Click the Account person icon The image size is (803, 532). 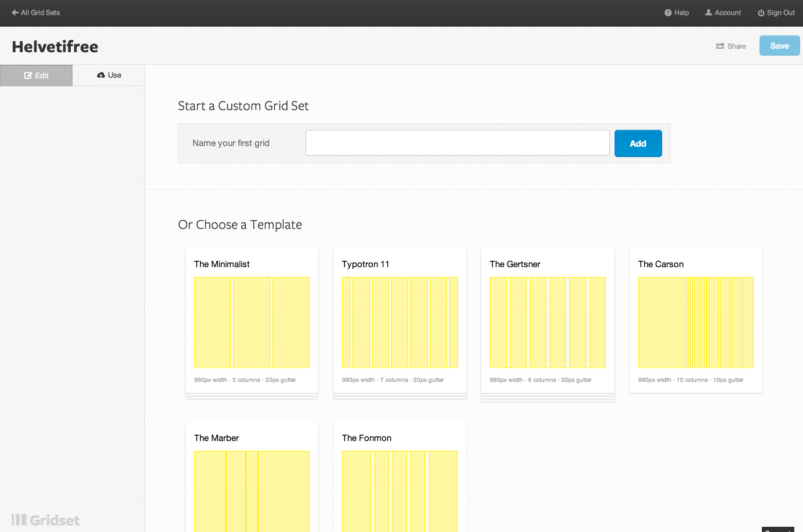click(708, 13)
